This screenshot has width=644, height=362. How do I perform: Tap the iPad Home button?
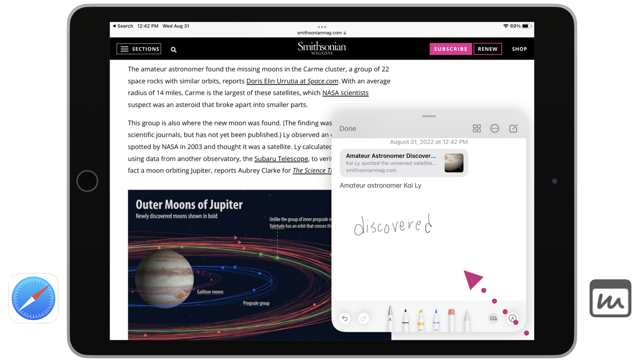pos(87,181)
